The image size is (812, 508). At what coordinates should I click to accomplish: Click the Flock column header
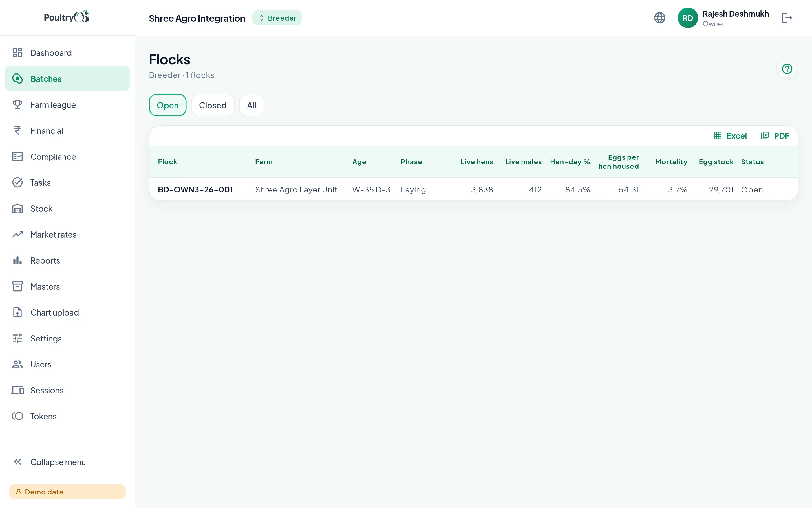[167, 162]
